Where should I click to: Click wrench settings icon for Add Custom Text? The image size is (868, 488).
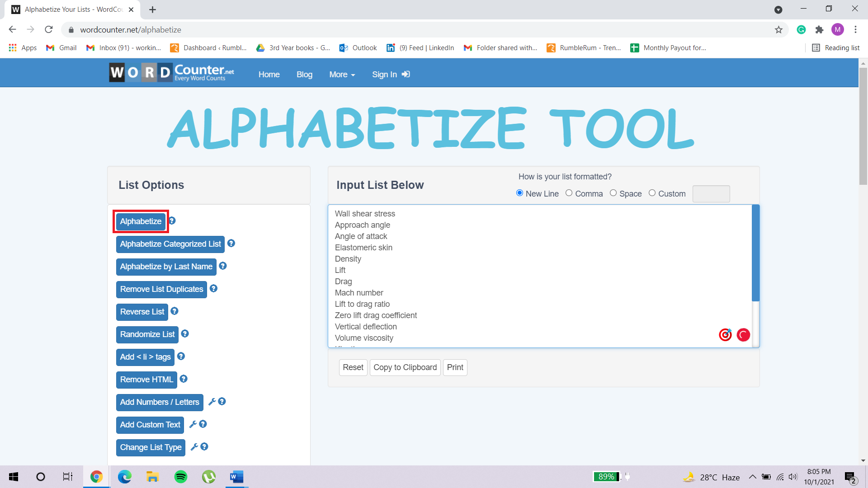pyautogui.click(x=193, y=424)
